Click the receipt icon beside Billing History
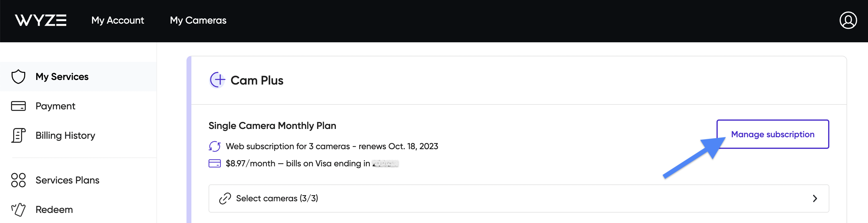Viewport: 868px width, 223px height. [x=18, y=136]
